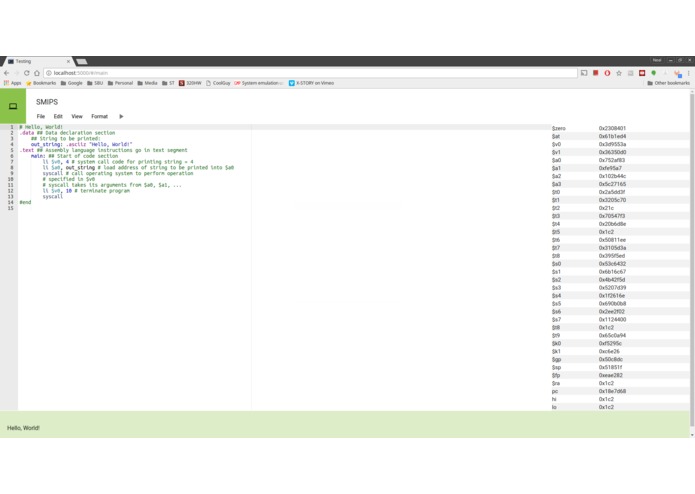Open the Chrome three-dot menu
The image size is (695, 494).
(x=688, y=73)
